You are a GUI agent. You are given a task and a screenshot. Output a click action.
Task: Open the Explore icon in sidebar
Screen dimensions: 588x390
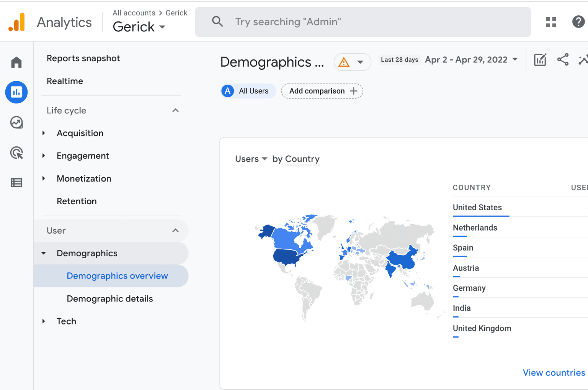pos(16,123)
